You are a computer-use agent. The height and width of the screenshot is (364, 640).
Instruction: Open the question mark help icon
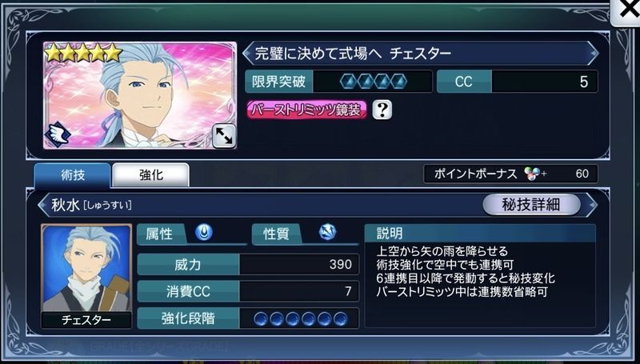[x=382, y=110]
